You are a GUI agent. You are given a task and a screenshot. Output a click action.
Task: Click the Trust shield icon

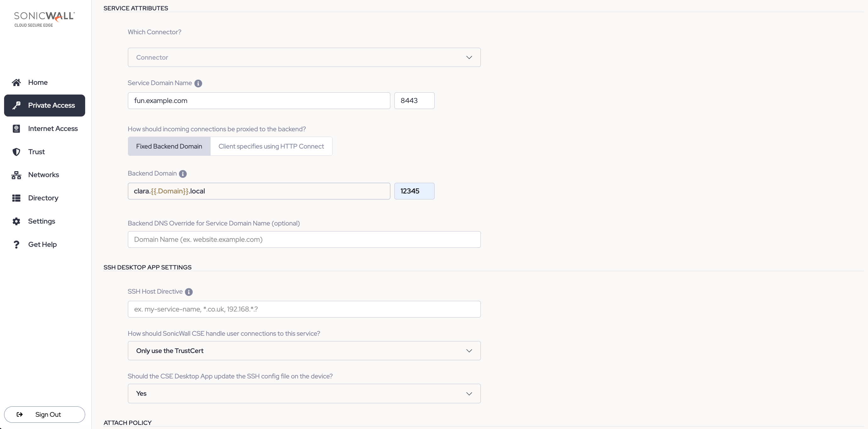coord(16,152)
